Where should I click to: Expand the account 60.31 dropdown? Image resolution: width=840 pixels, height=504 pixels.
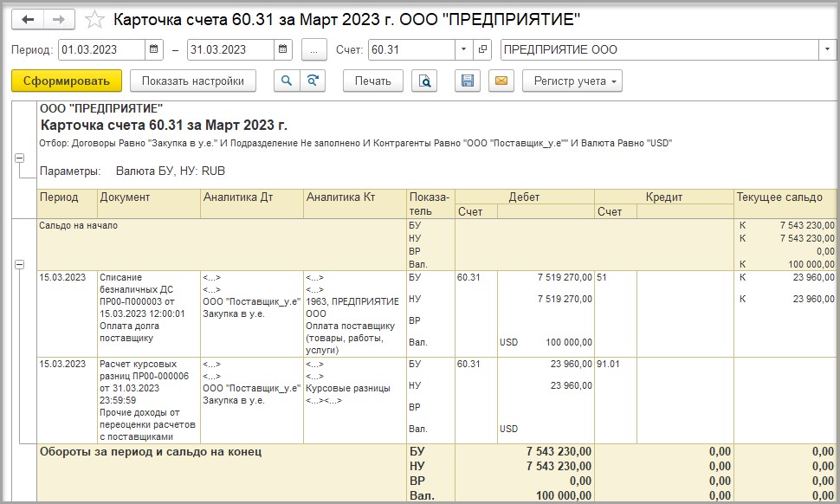click(463, 49)
